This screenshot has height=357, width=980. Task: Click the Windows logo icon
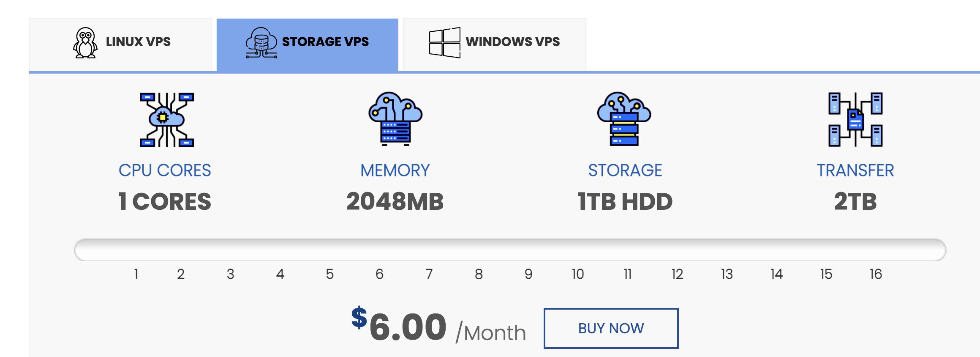pyautogui.click(x=444, y=43)
